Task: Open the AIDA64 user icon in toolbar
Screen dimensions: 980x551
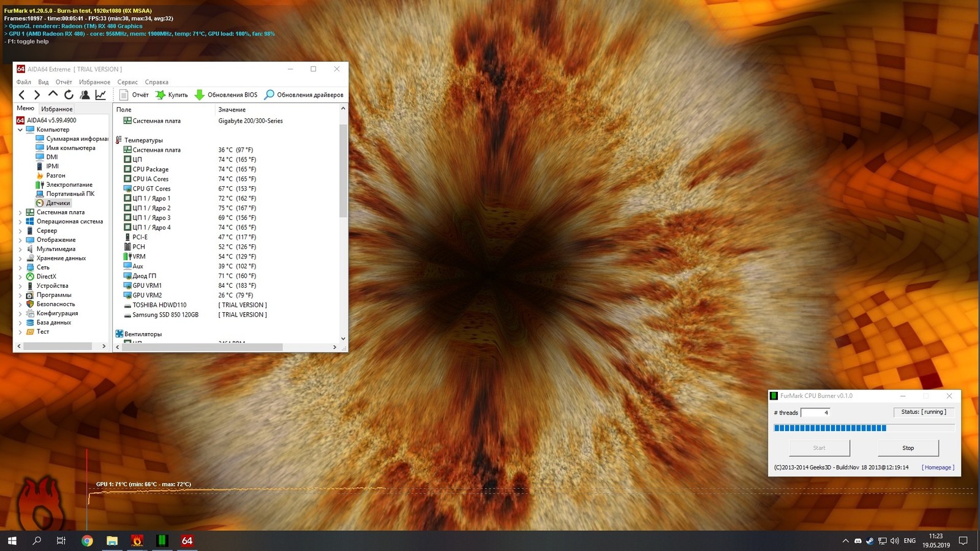Action: click(x=85, y=95)
